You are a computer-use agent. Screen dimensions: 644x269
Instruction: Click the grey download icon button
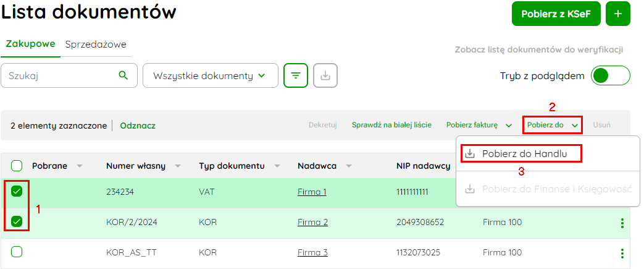click(x=325, y=75)
